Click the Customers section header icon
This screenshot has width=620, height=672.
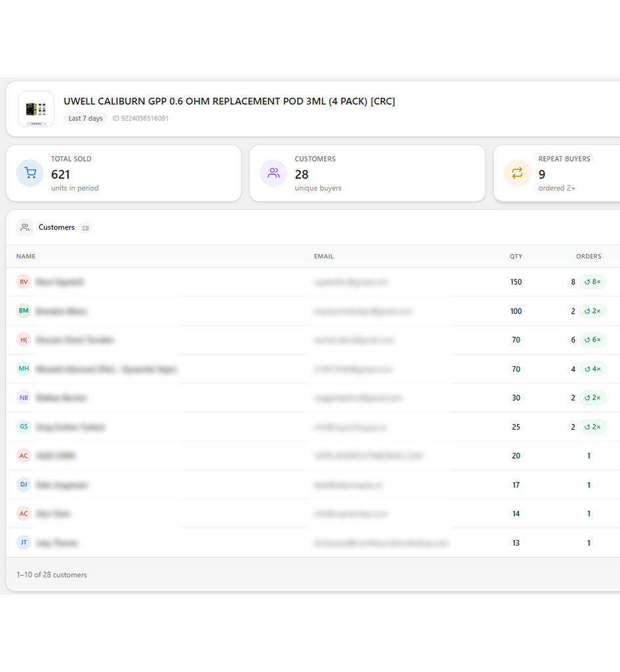click(25, 227)
